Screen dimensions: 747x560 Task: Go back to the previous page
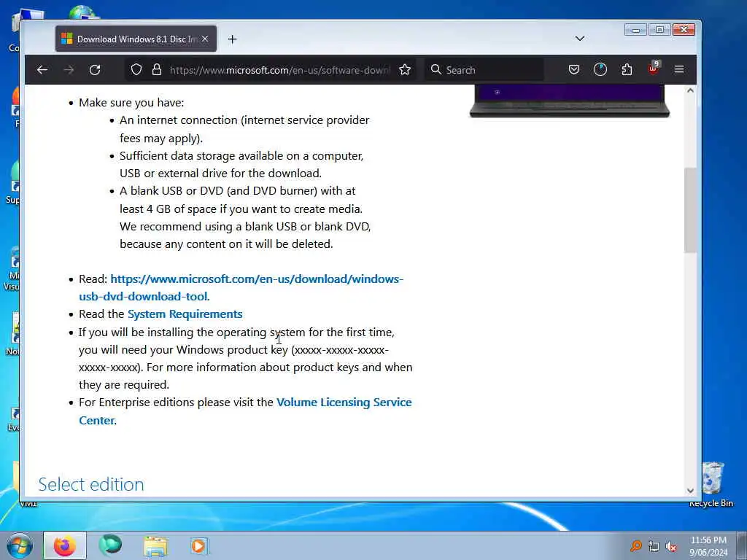(42, 70)
